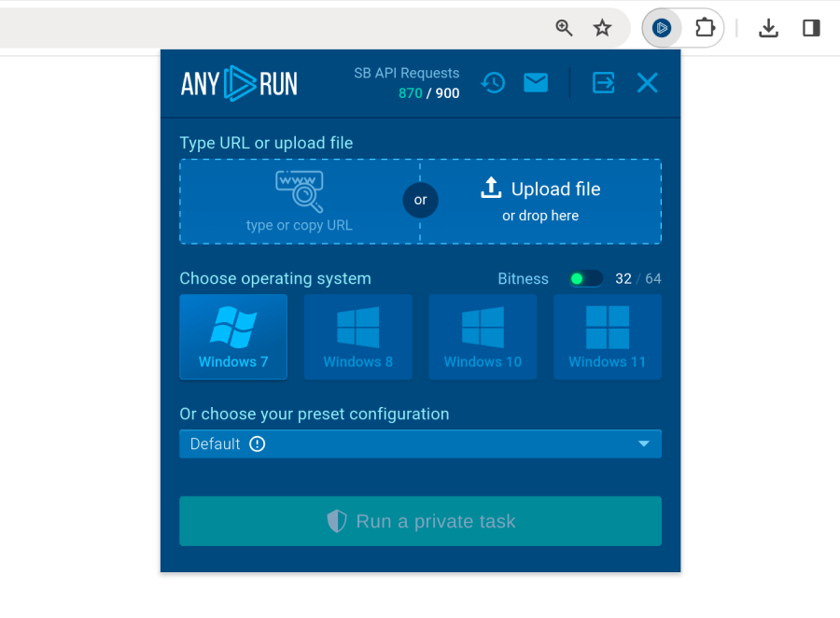Click the zoom magnifier in address bar
Viewport: 840px width, 618px height.
click(564, 27)
